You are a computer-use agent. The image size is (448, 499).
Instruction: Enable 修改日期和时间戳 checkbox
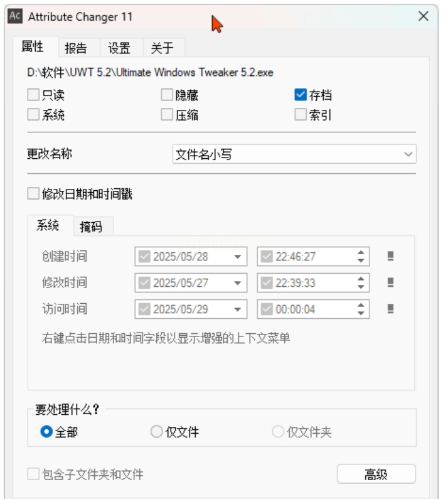(33, 195)
